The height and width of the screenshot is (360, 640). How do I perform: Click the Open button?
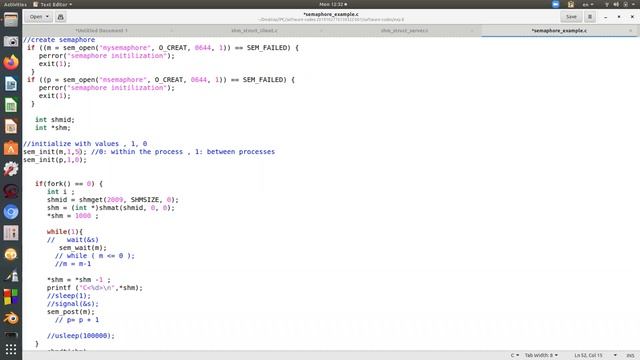pyautogui.click(x=36, y=17)
